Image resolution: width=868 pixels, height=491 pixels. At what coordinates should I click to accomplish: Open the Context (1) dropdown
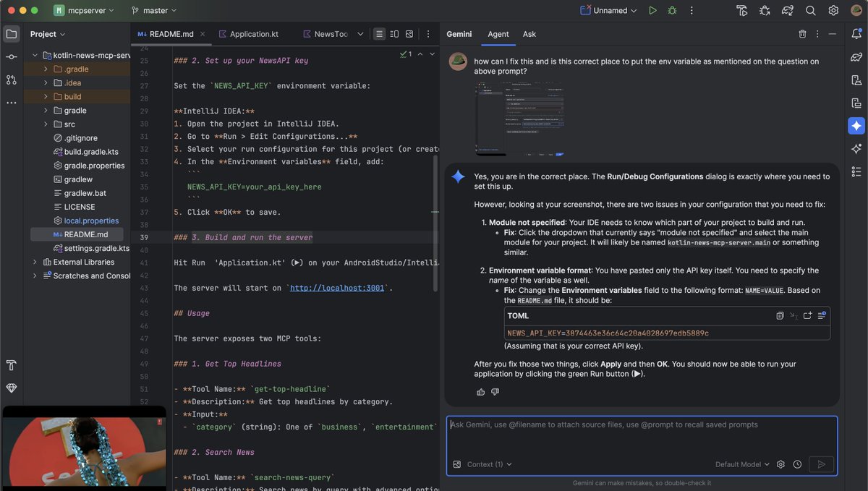(x=490, y=464)
